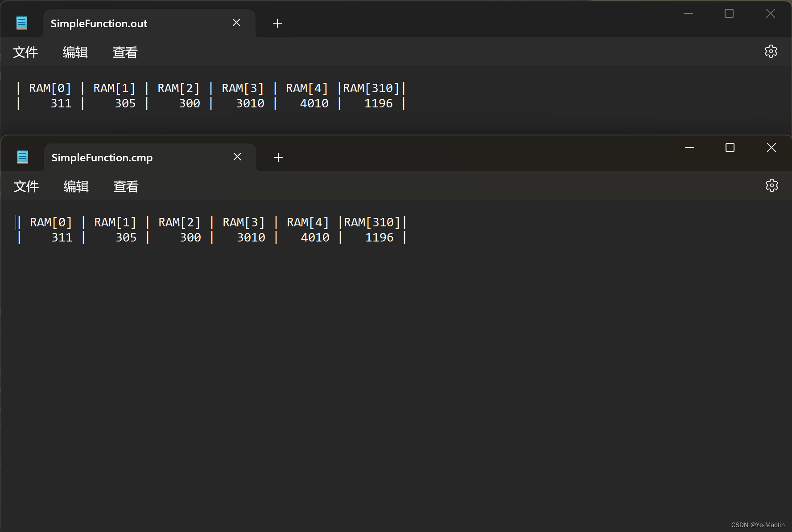Image resolution: width=792 pixels, height=532 pixels.
Task: Open settings in the SimpleFunction.cmp window
Action: (772, 185)
